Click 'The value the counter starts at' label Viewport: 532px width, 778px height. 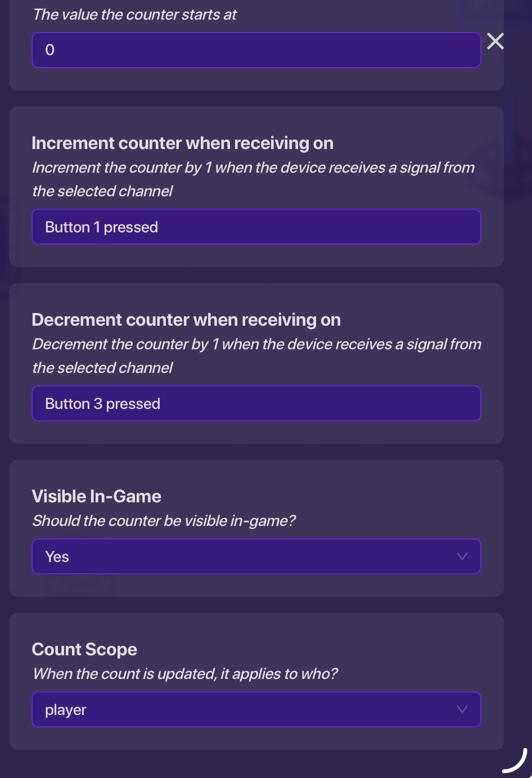click(134, 15)
